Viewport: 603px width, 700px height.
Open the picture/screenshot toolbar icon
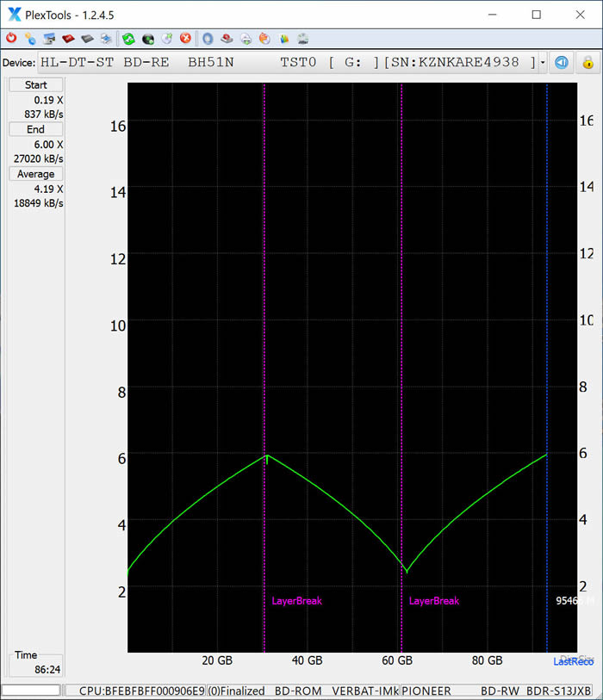[x=49, y=39]
